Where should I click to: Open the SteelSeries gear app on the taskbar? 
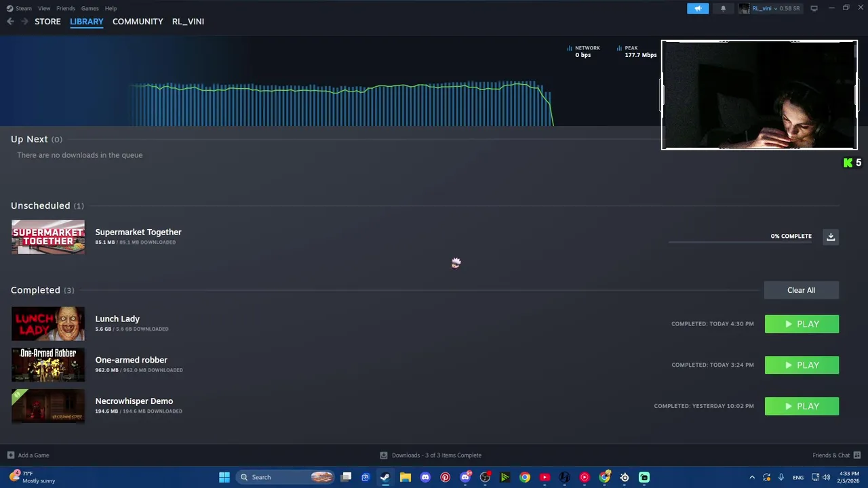625,477
